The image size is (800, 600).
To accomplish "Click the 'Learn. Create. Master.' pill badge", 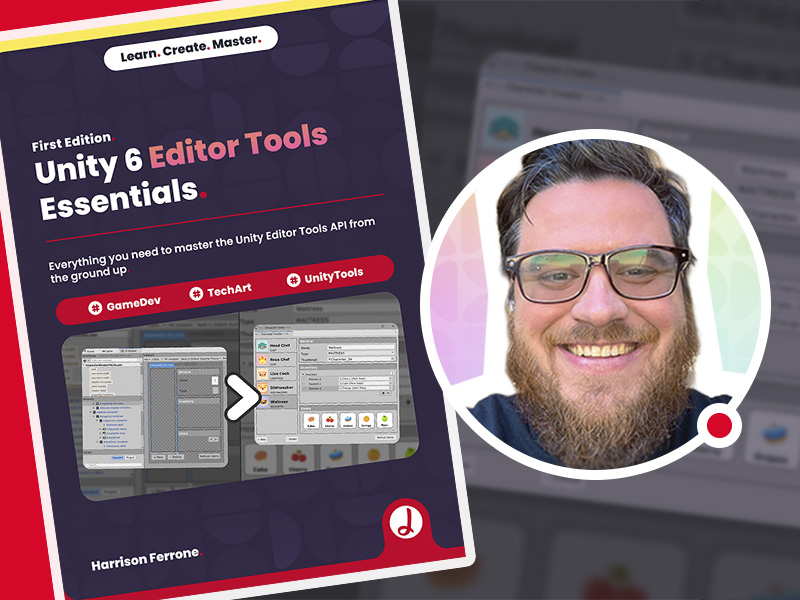I will pyautogui.click(x=191, y=48).
